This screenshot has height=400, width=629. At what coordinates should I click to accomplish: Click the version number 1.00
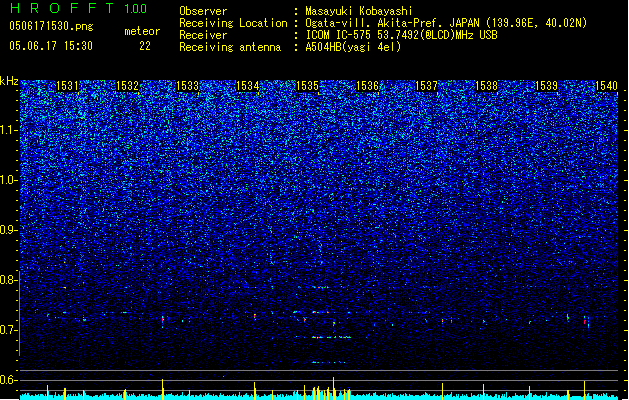click(x=136, y=9)
